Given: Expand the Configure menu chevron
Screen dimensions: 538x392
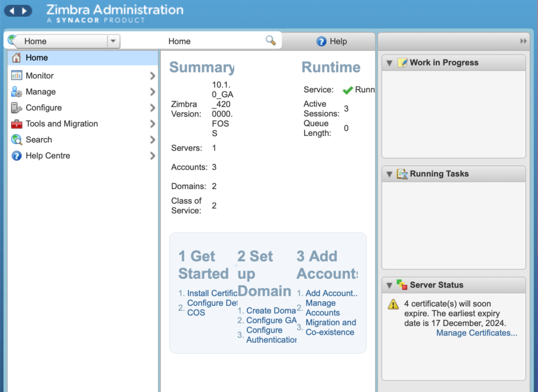Looking at the screenshot, I should 152,108.
